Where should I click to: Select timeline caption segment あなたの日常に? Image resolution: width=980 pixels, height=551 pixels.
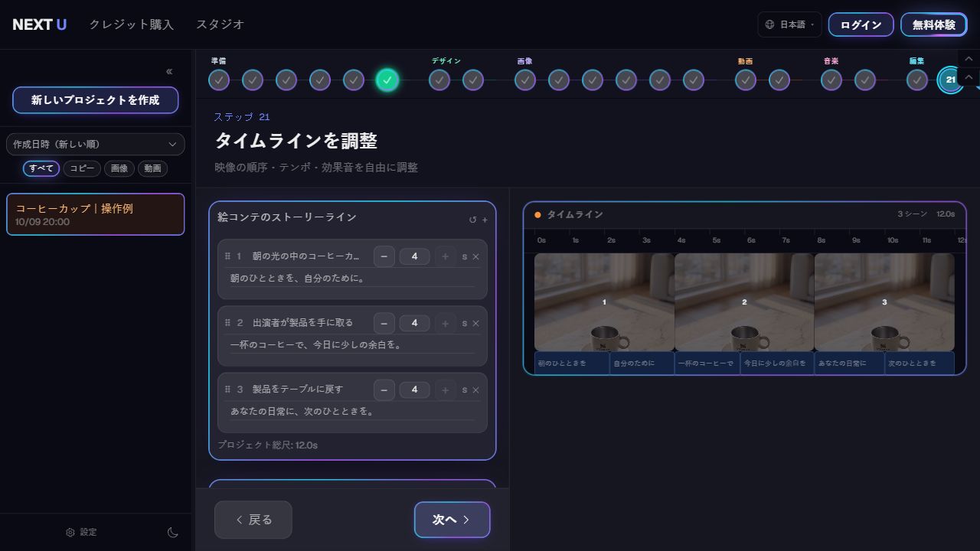pos(850,364)
